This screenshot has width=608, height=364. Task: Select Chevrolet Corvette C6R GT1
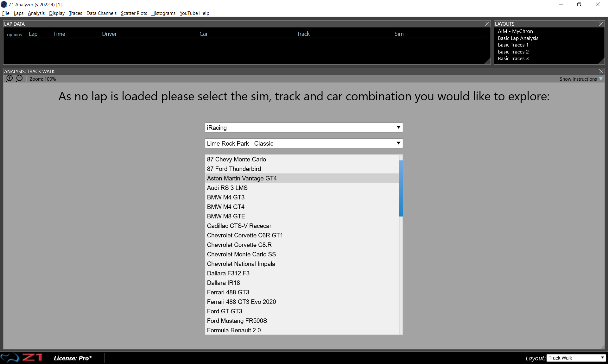[302, 235]
